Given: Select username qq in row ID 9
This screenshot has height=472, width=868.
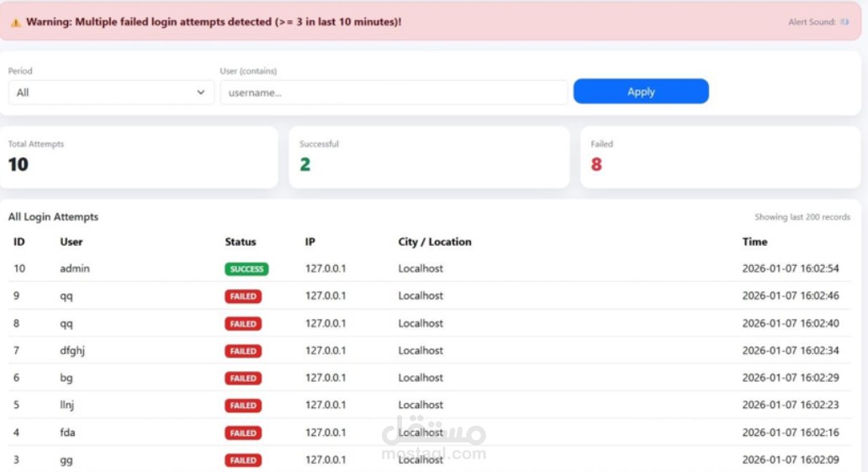Looking at the screenshot, I should (66, 296).
